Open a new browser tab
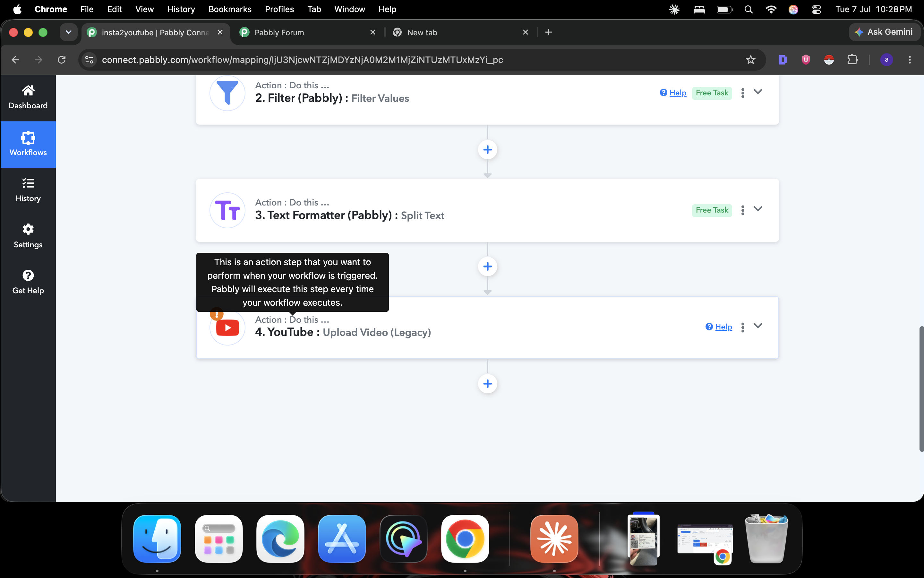 [548, 32]
